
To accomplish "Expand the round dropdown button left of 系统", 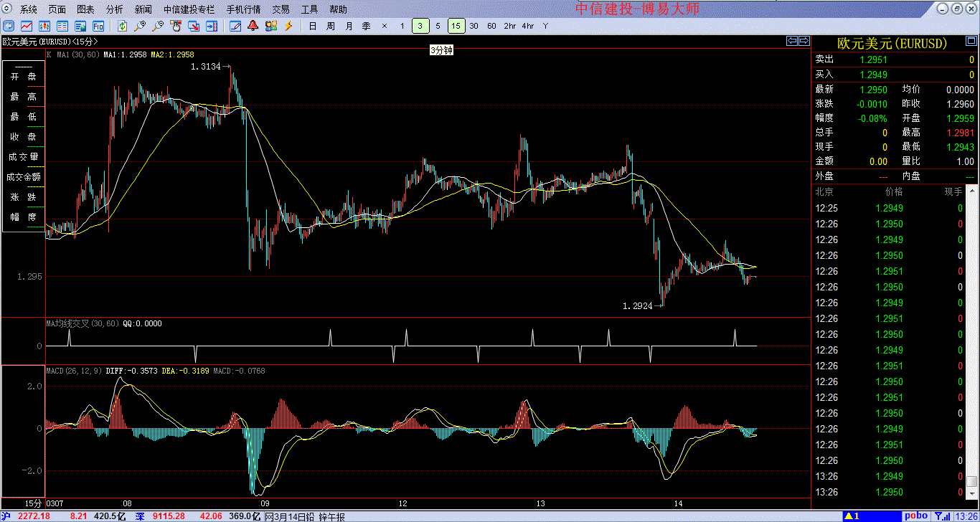I will (x=9, y=9).
